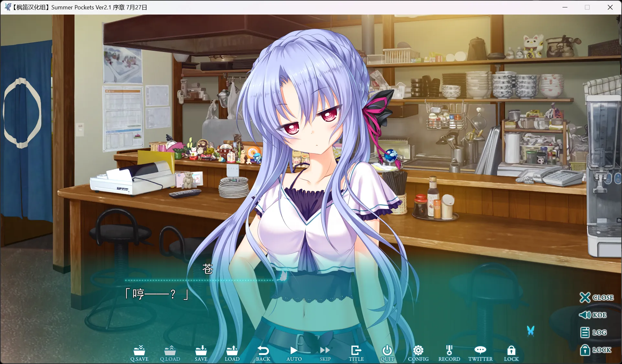Viewport: 622px width, 364px height.
Task: Replay the voice line with KOE
Action: tap(593, 315)
